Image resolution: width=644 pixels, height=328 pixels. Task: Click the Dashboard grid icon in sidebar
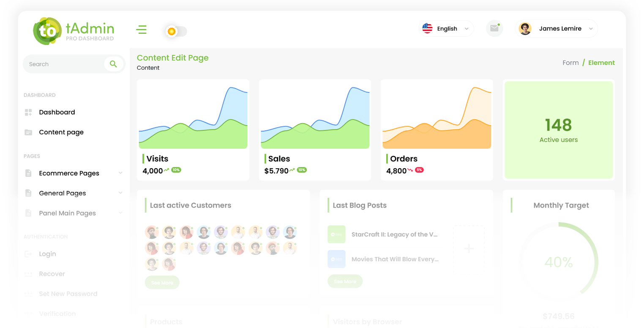(x=28, y=112)
